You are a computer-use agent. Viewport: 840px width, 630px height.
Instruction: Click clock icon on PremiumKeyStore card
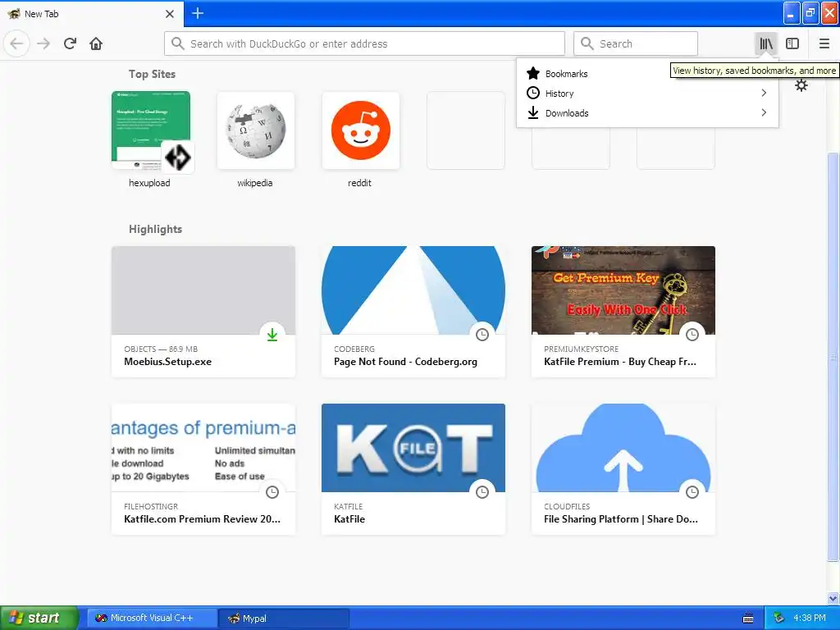click(692, 335)
